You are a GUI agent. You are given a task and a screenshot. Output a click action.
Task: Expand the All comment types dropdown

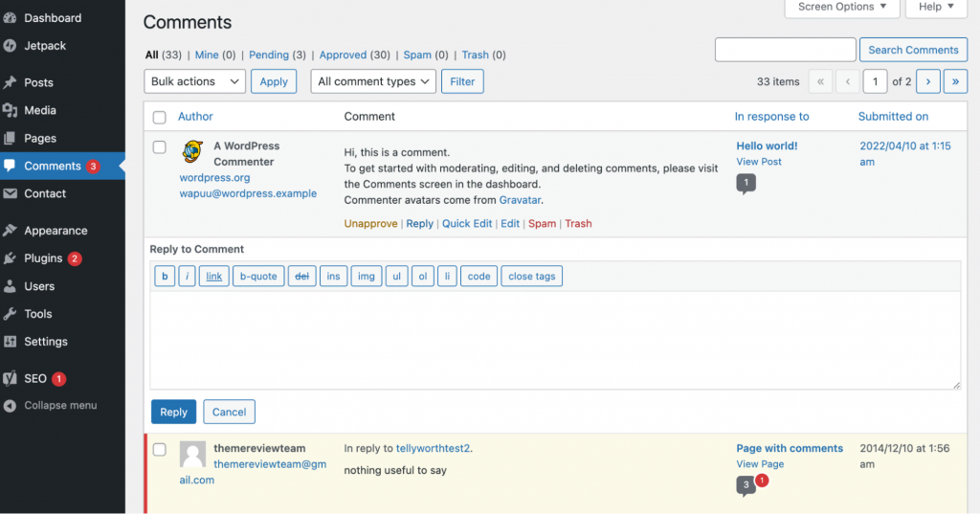[373, 82]
